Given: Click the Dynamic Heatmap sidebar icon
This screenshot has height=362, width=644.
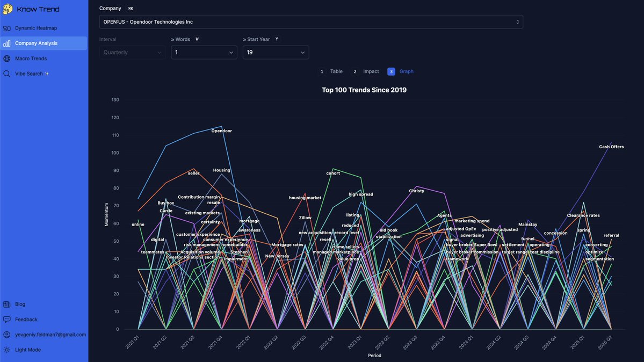Looking at the screenshot, I should point(7,28).
